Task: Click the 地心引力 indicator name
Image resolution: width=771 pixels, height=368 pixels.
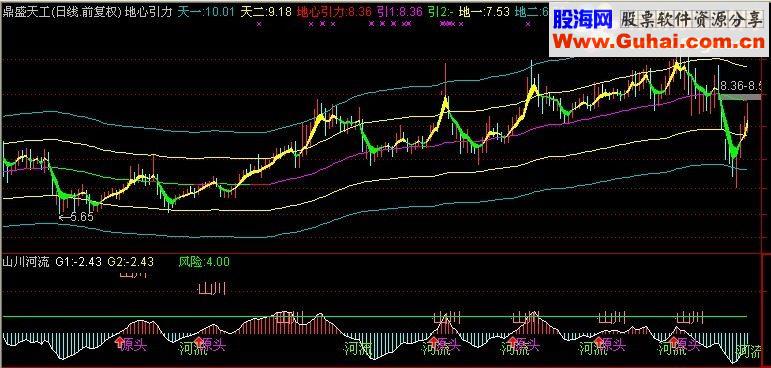Action: coord(149,11)
